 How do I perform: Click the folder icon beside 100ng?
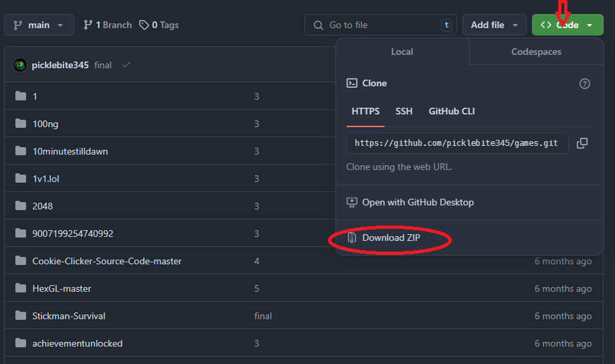(x=20, y=124)
